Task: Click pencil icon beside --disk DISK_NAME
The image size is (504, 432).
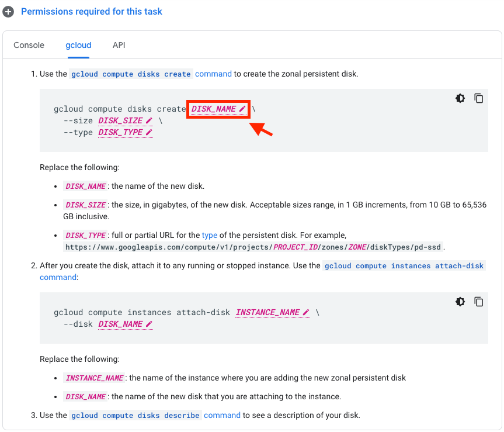Action: [149, 324]
